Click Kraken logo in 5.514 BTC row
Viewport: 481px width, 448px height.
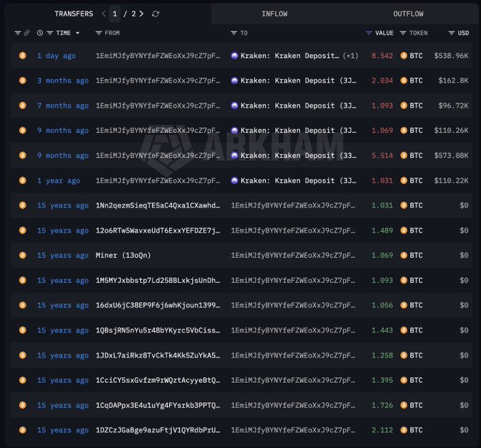click(x=234, y=155)
